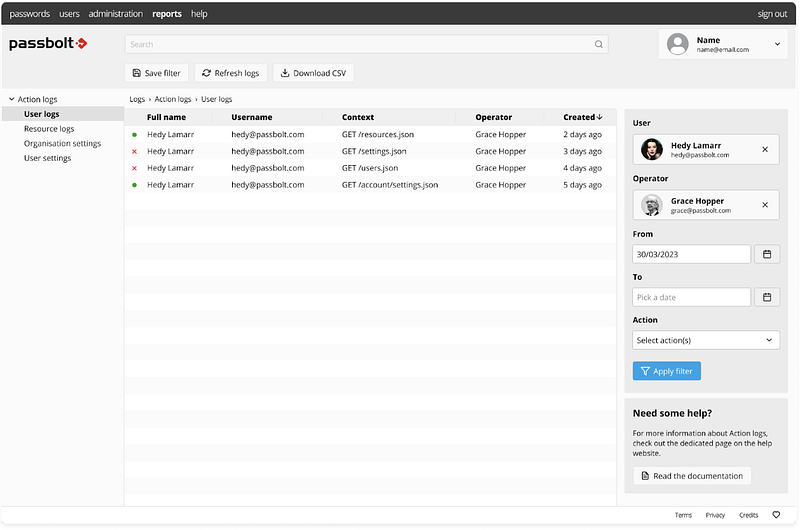Open the users menu
The image size is (800, 530).
pyautogui.click(x=69, y=14)
